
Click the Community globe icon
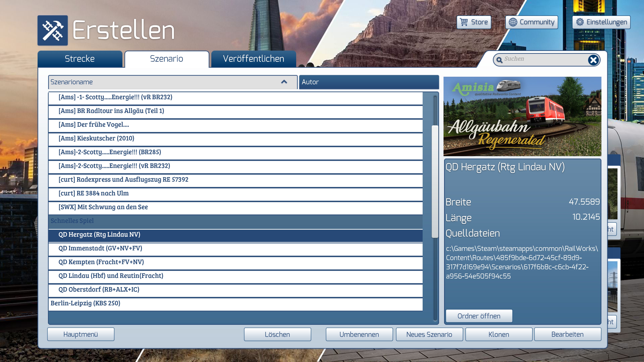513,22
